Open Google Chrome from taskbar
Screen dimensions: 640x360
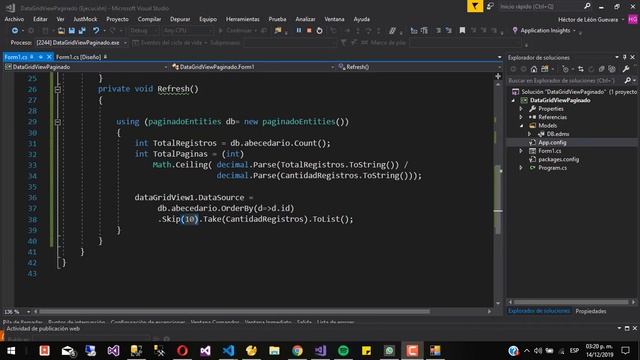click(x=297, y=351)
